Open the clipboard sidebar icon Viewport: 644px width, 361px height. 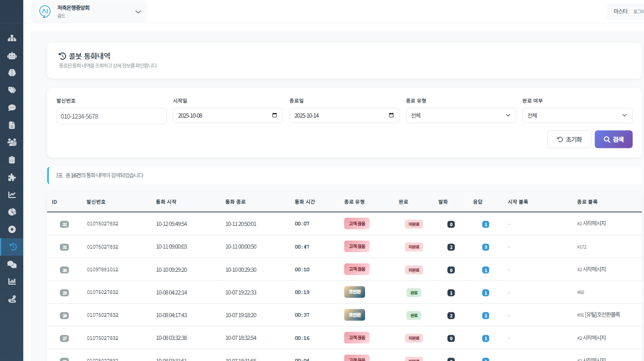(12, 160)
